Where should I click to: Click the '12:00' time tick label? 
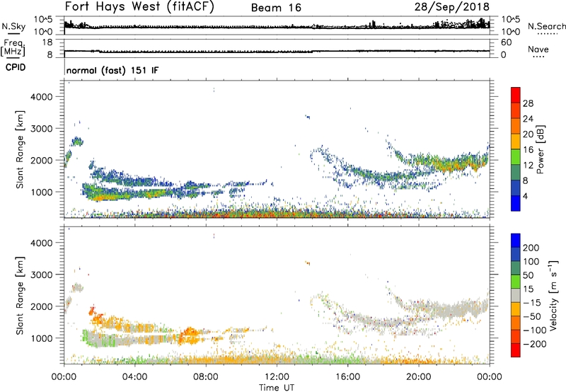[277, 377]
